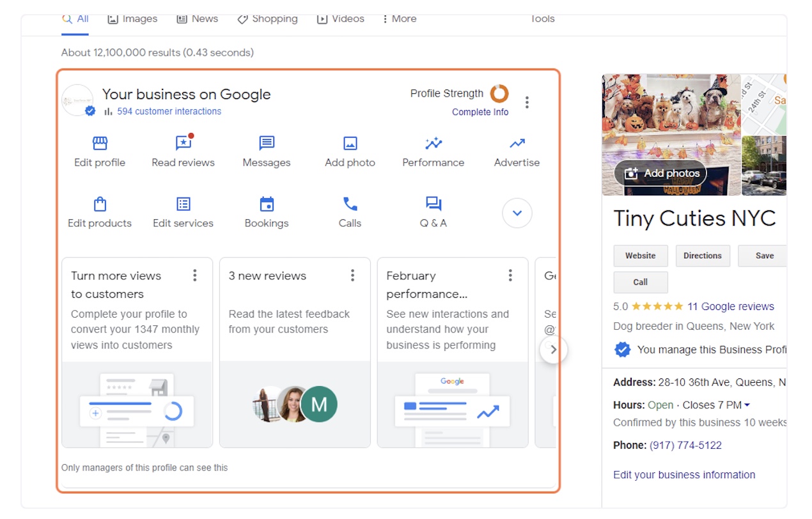The image size is (812, 519).
Task: Open Messages icon
Action: [x=267, y=143]
